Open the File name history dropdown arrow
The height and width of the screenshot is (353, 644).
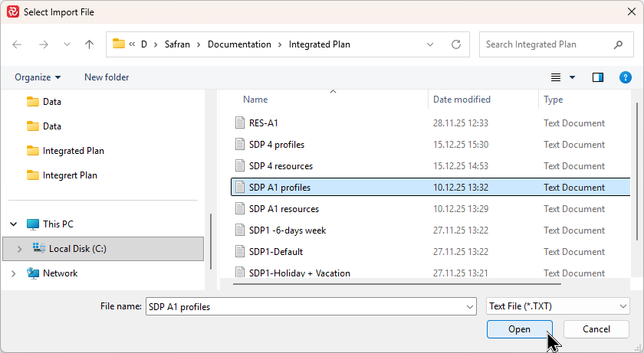[469, 306]
